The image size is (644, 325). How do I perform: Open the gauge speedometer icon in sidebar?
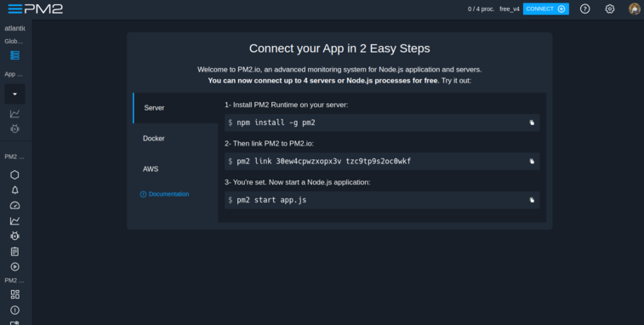pos(14,205)
